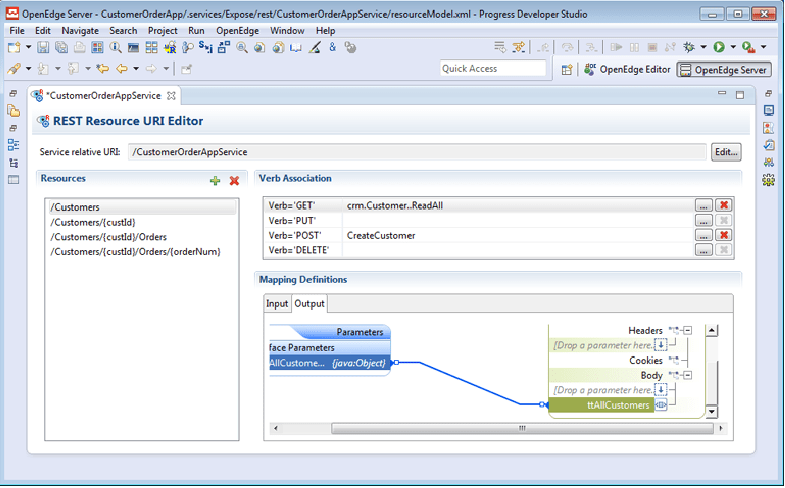
Task: Click the pen with triangle toolbar icon
Action: click(x=314, y=48)
